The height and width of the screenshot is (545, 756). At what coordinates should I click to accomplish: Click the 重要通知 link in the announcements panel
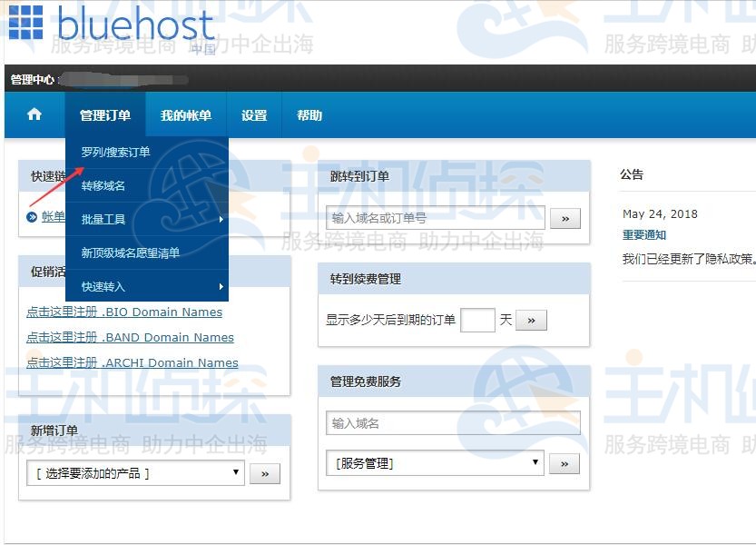coord(646,234)
